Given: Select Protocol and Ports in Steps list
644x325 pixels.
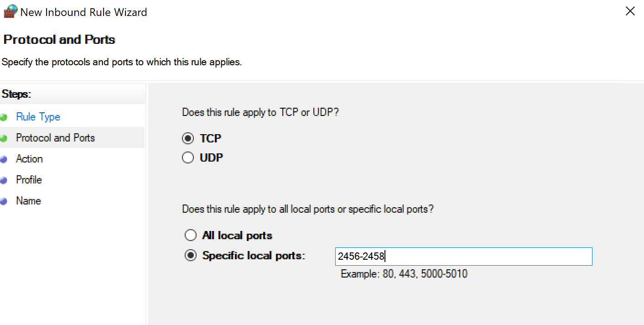Looking at the screenshot, I should pyautogui.click(x=55, y=138).
